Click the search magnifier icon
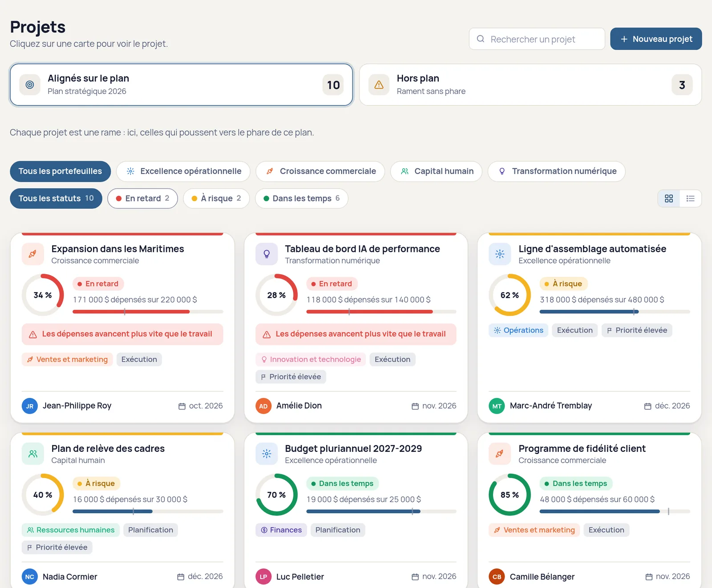This screenshot has width=712, height=588. click(x=481, y=39)
